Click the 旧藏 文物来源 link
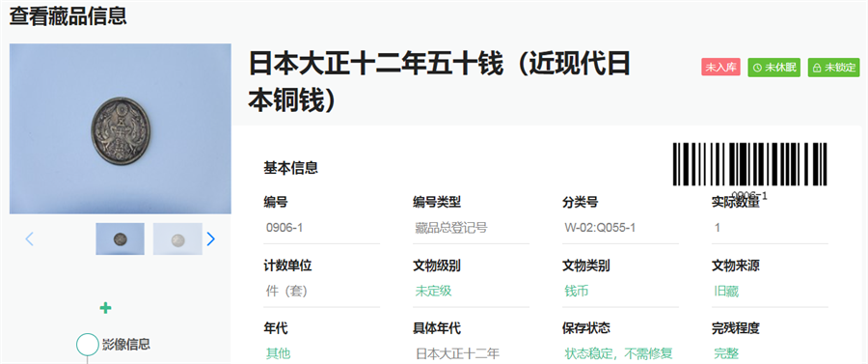Viewport: 868px width, 364px height. click(x=726, y=291)
